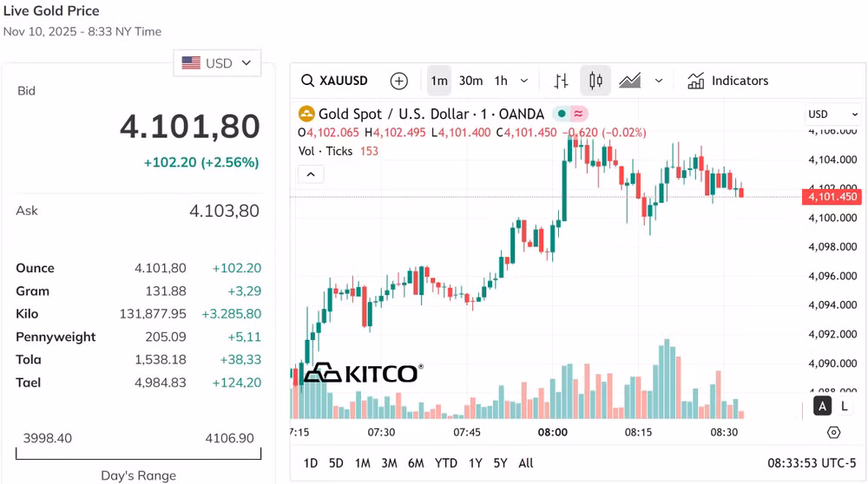The height and width of the screenshot is (484, 868).
Task: Click the Vol · Ticks indicator label
Action: (325, 151)
